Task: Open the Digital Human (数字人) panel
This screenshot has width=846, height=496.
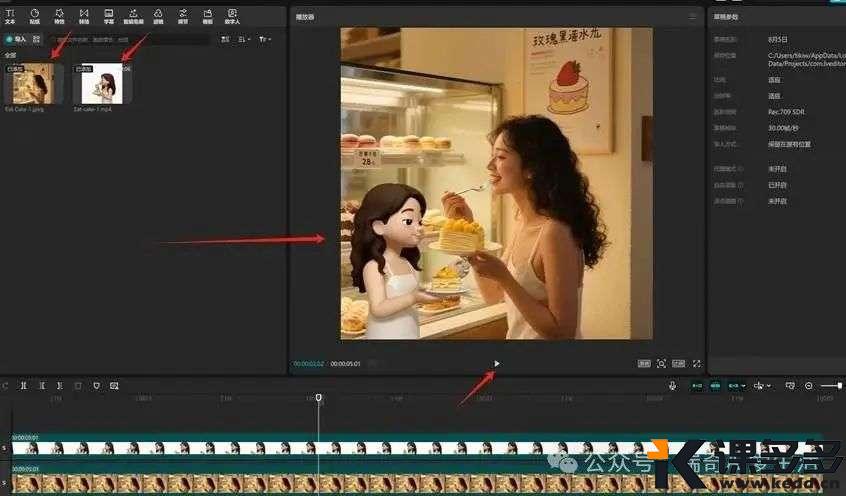Action: point(232,15)
